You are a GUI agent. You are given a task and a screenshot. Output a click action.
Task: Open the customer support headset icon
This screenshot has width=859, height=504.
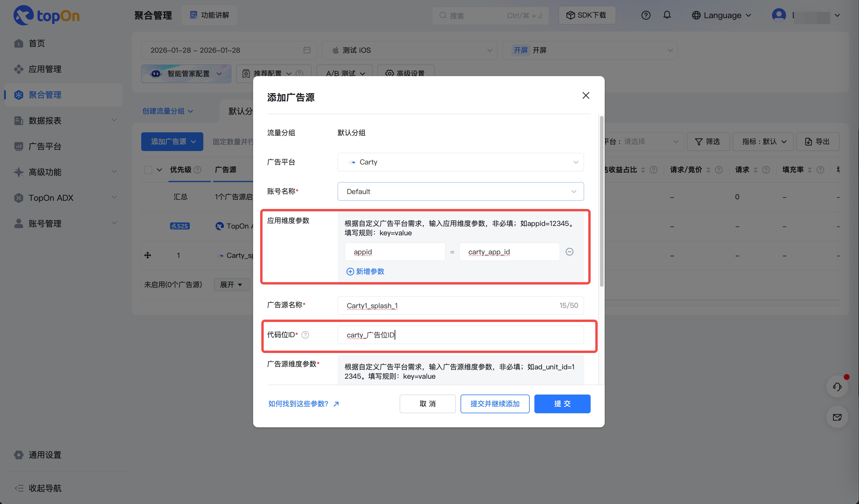tap(837, 387)
